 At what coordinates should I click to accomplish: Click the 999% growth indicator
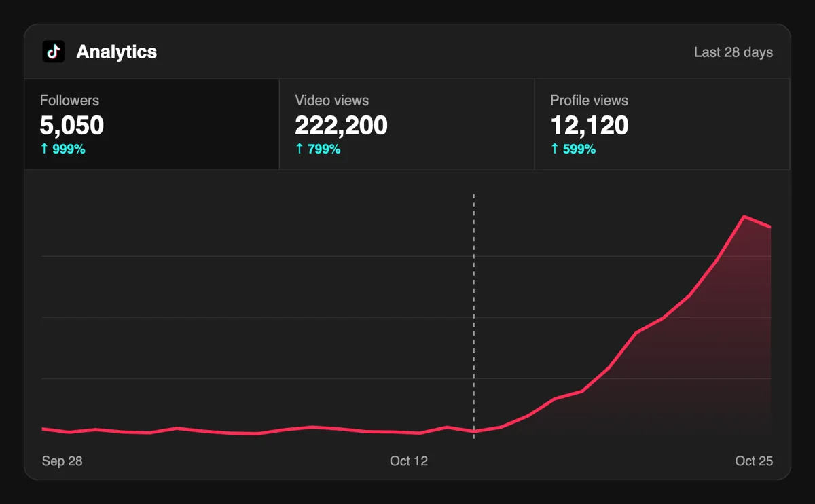click(x=62, y=149)
